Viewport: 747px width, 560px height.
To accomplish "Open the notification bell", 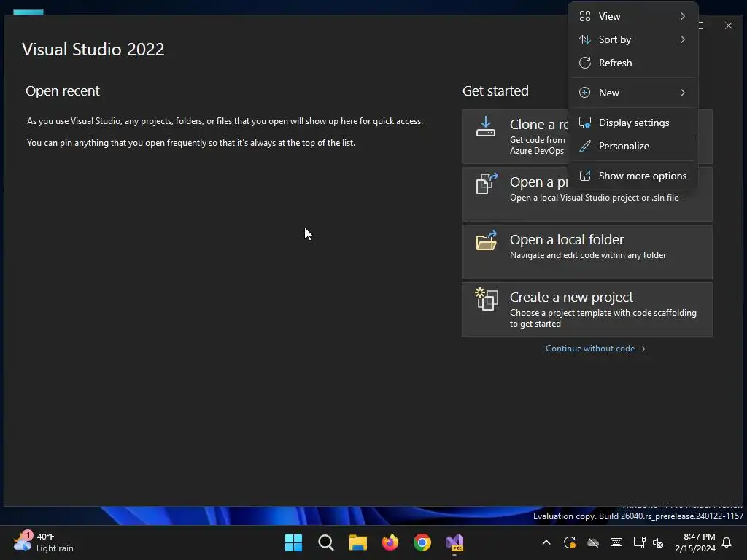I will pos(727,542).
